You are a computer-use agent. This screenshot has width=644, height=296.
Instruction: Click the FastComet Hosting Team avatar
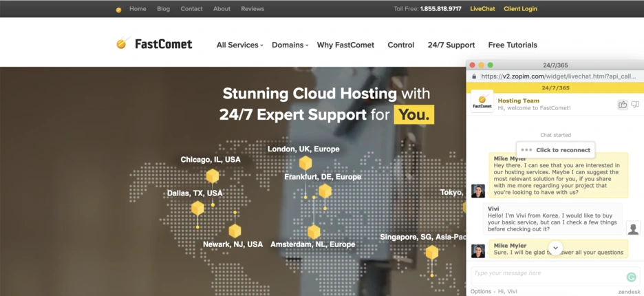point(482,101)
